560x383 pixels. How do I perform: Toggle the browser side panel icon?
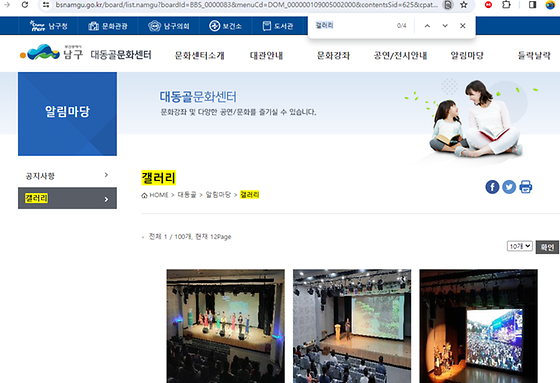pyautogui.click(x=532, y=5)
